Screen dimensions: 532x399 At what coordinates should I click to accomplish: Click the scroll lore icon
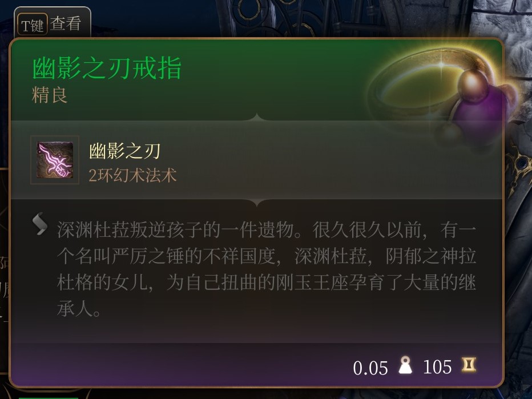pos(39,224)
